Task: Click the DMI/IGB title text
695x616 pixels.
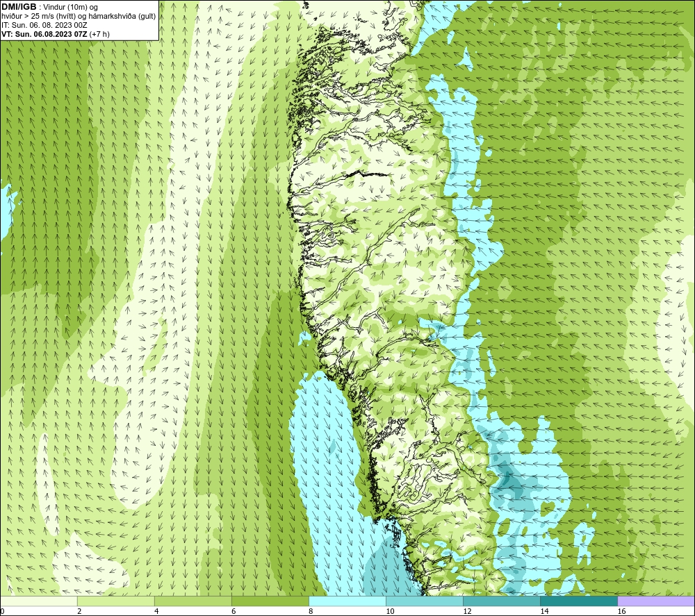Action: tap(19, 7)
